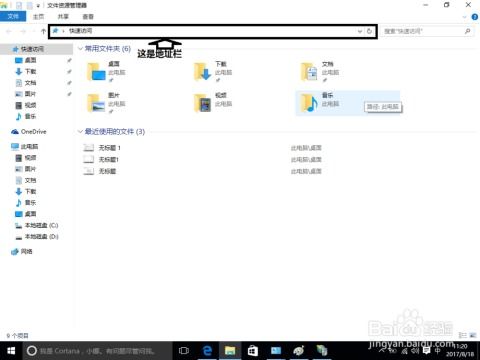
Task: Open 桌面 under 快速访问 in sidebar
Action: click(30, 60)
